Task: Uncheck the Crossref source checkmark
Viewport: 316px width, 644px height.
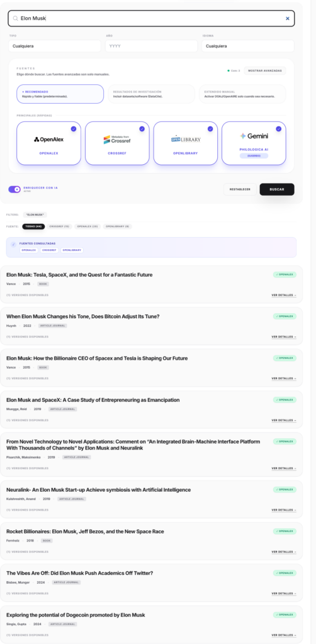Action: click(142, 128)
